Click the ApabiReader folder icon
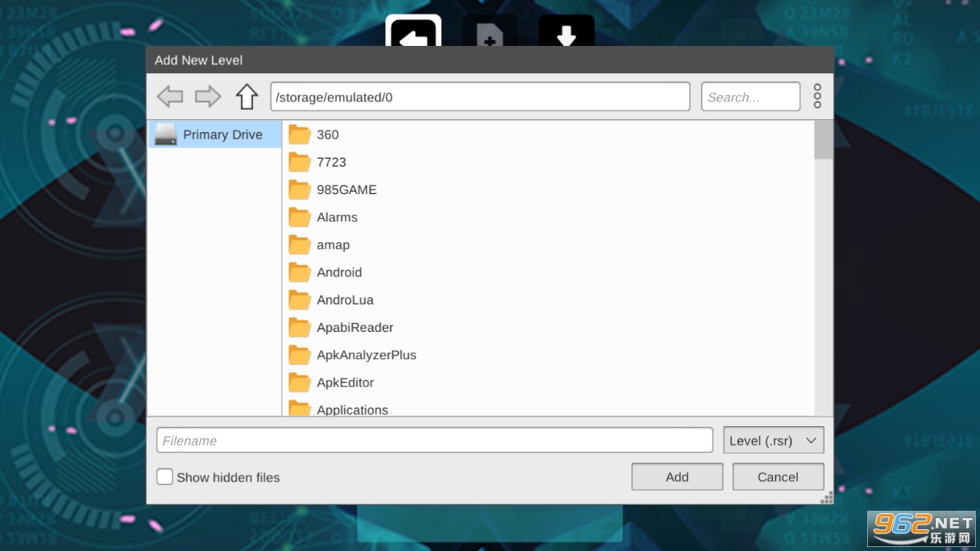 [x=300, y=328]
